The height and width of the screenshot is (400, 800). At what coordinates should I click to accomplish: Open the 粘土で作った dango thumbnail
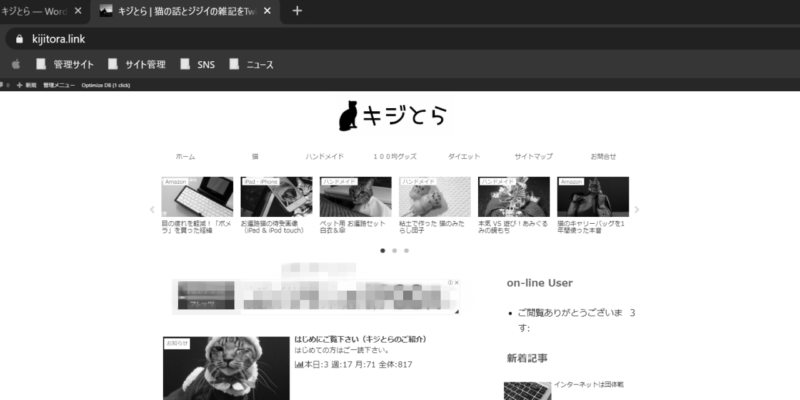435,197
